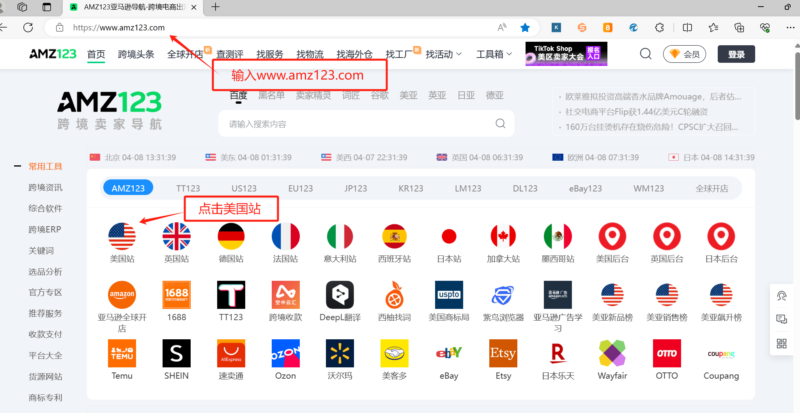Select the AMZ123 tab pill
The image size is (800, 413).
[x=128, y=188]
